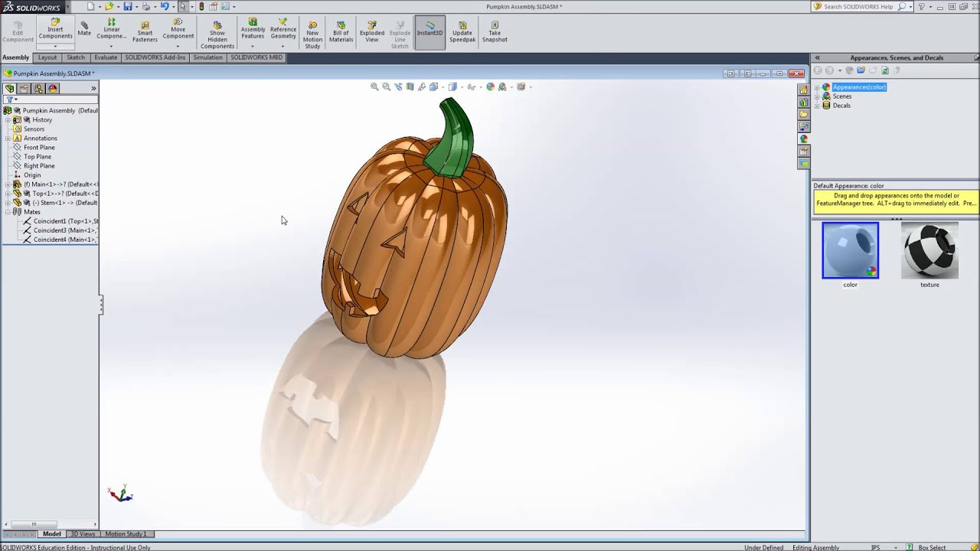Open the Linear Component Pattern tool

tap(111, 29)
